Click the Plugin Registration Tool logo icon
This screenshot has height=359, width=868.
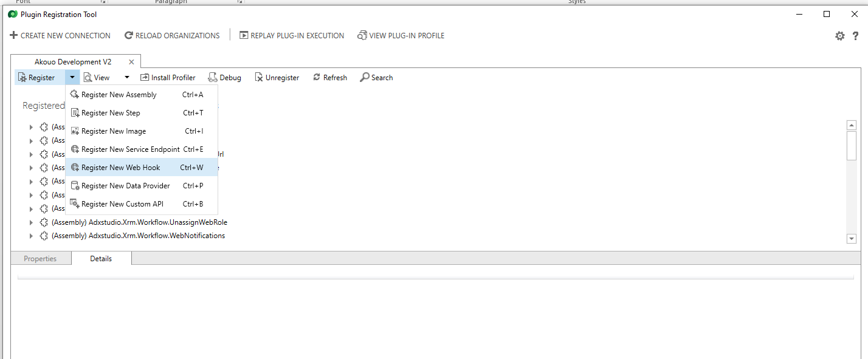13,14
